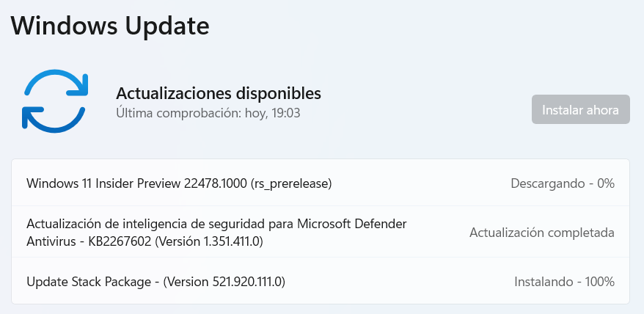Image resolution: width=644 pixels, height=314 pixels.
Task: Click the Versión 1.351.411.0 text
Action: [209, 240]
